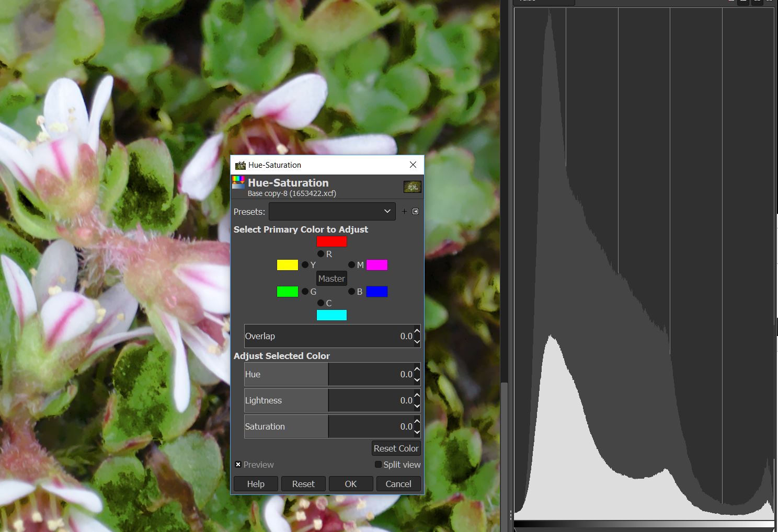The height and width of the screenshot is (532, 778).
Task: Enable the Split view checkbox
Action: [x=378, y=465]
